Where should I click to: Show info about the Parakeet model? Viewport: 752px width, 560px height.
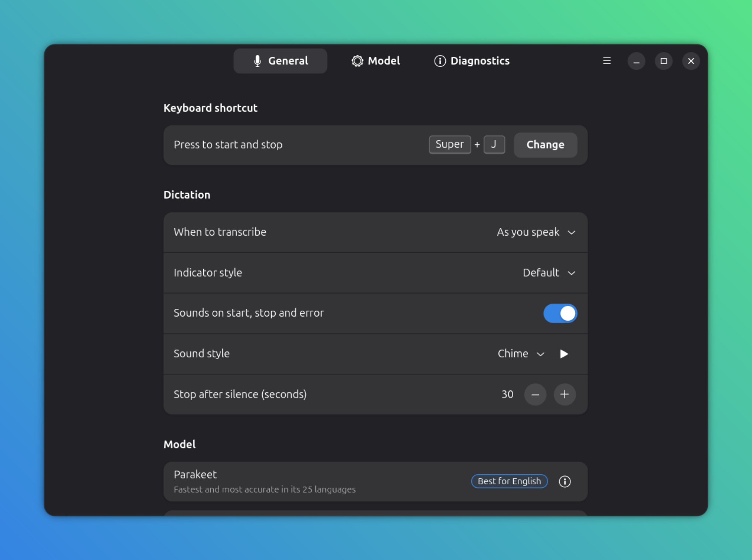(565, 481)
